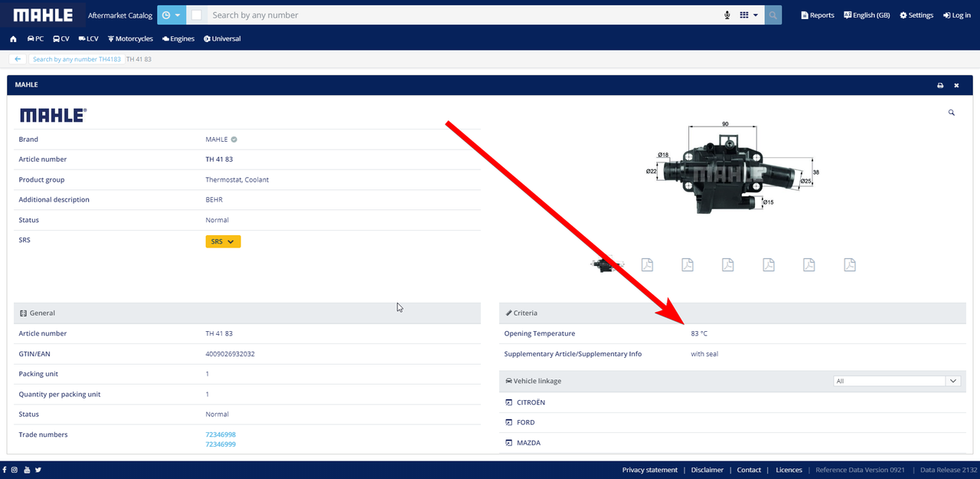Open the grid search-type dropdown

749,15
